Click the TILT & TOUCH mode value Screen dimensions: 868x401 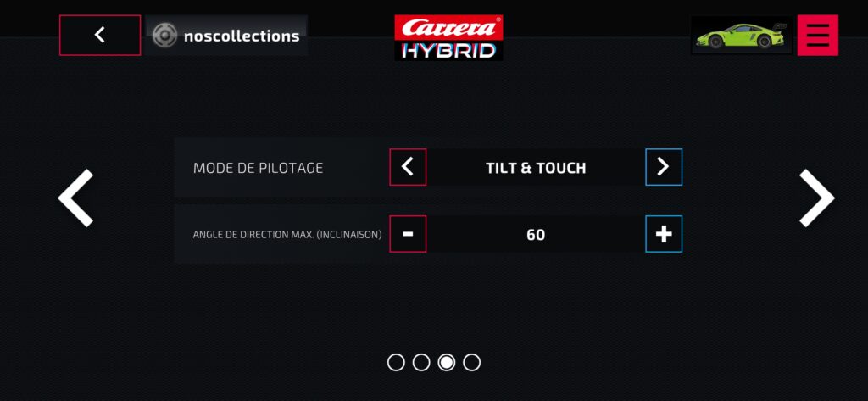(x=536, y=168)
